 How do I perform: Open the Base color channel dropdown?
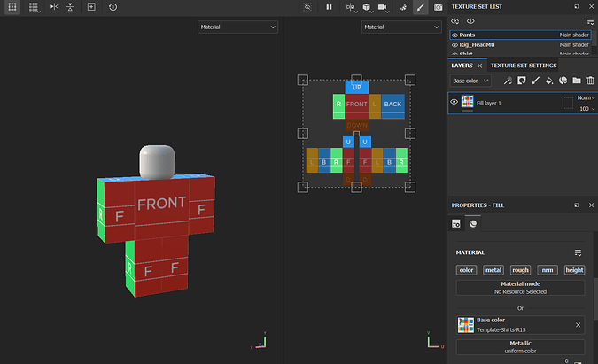(x=470, y=81)
